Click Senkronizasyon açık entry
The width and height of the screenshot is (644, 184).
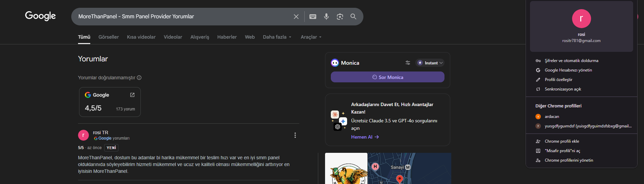pos(582,89)
